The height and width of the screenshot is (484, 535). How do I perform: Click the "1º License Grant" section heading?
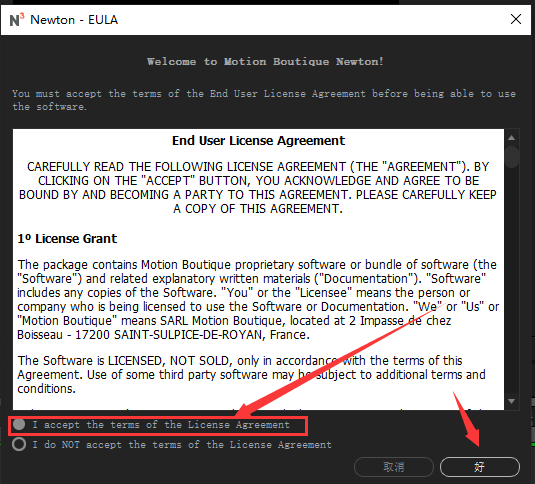67,238
